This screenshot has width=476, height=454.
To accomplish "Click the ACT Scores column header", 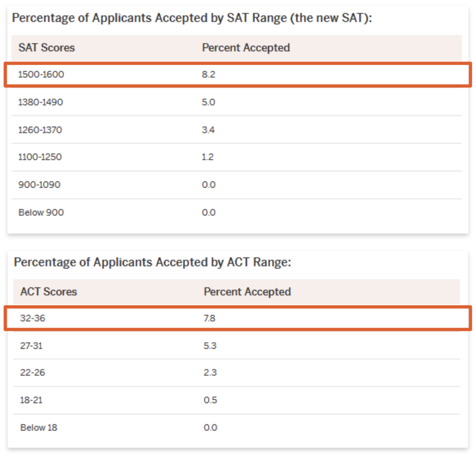I will pos(48,292).
